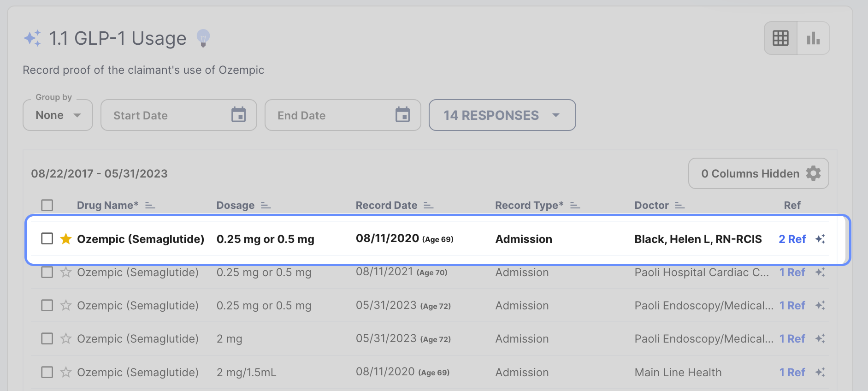Click into the End Date field
The image size is (868, 391).
[343, 115]
